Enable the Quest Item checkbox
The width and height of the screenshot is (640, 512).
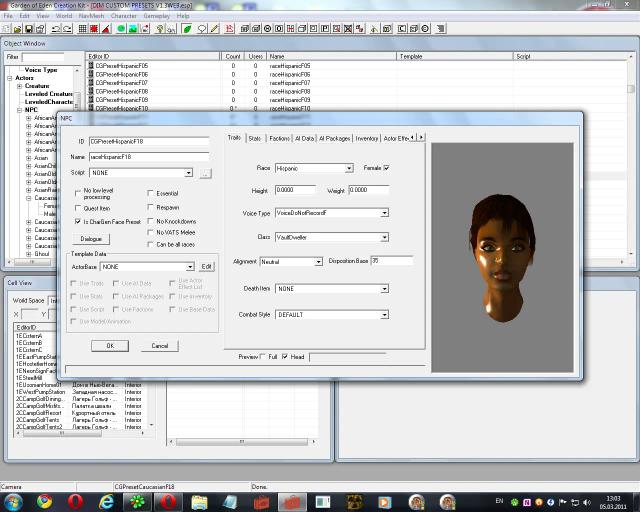coord(78,208)
